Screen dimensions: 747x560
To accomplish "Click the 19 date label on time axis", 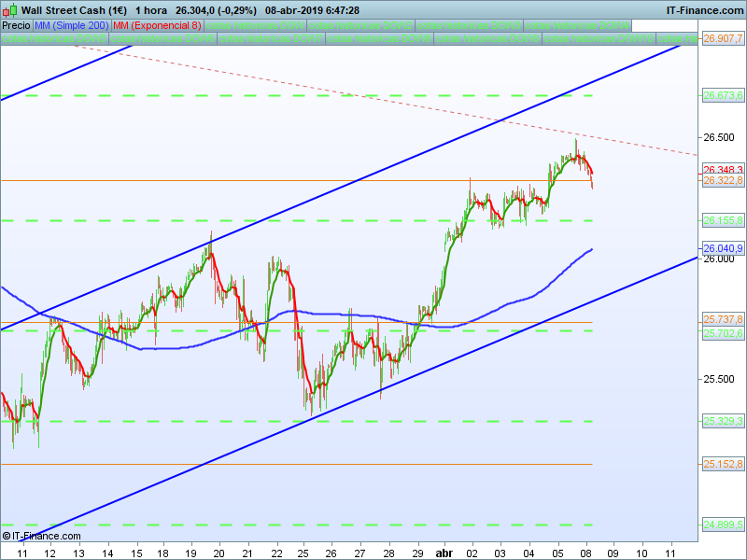I will (x=191, y=553).
